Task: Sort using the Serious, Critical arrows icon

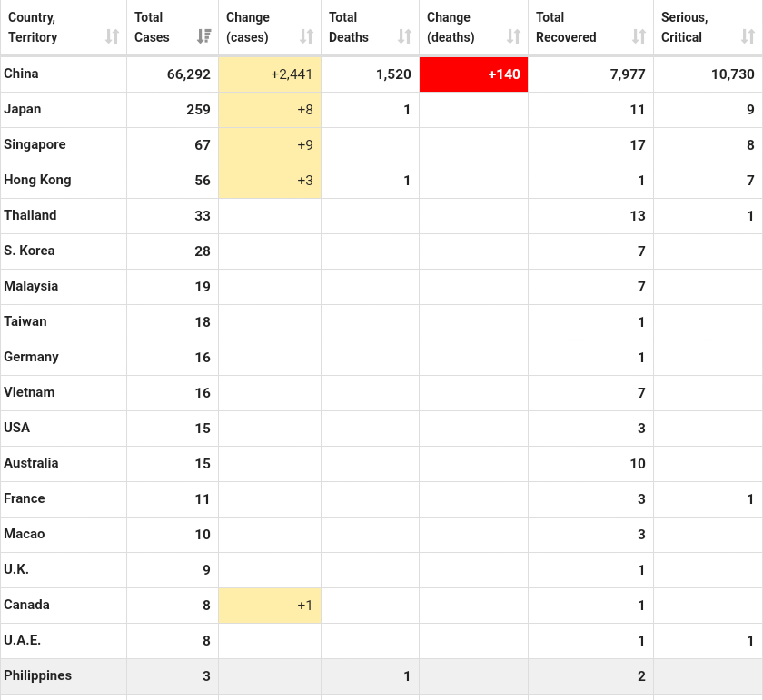Action: click(x=748, y=36)
